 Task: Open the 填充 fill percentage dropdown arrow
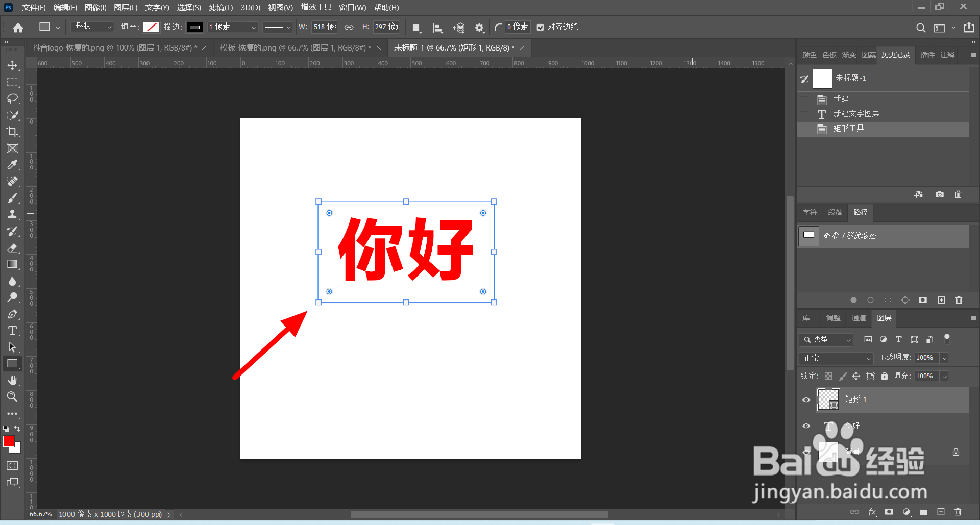(944, 377)
